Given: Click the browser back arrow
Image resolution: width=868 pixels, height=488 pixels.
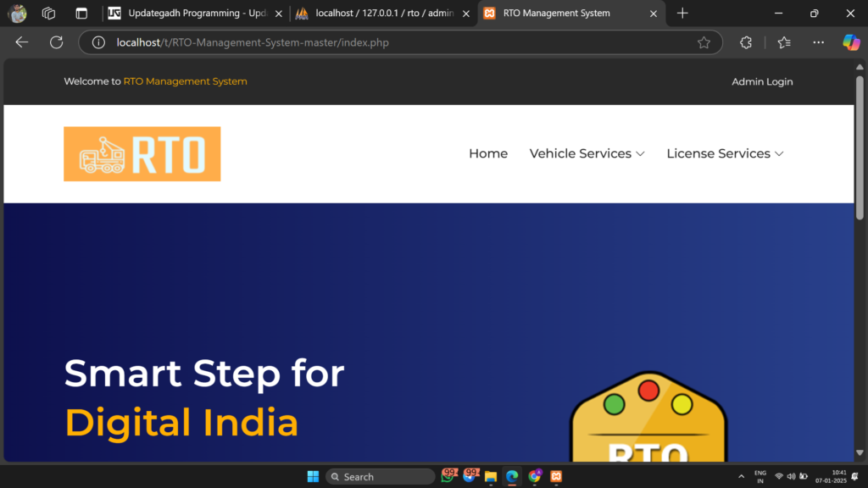Looking at the screenshot, I should [21, 42].
